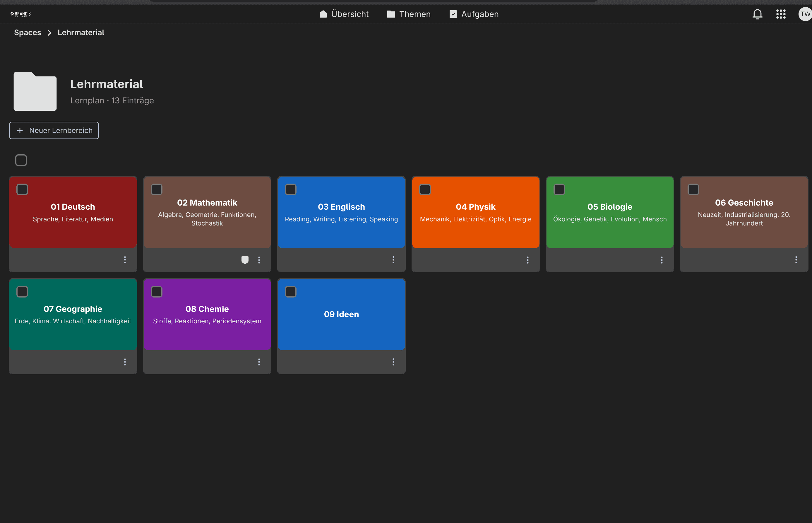Click the large Lehrmaterial folder icon

click(35, 91)
